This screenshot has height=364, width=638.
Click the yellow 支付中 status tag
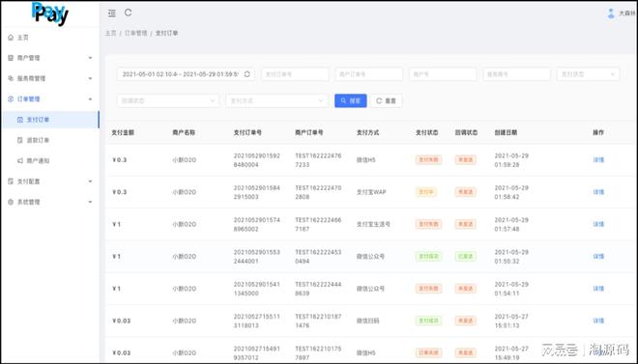(426, 192)
